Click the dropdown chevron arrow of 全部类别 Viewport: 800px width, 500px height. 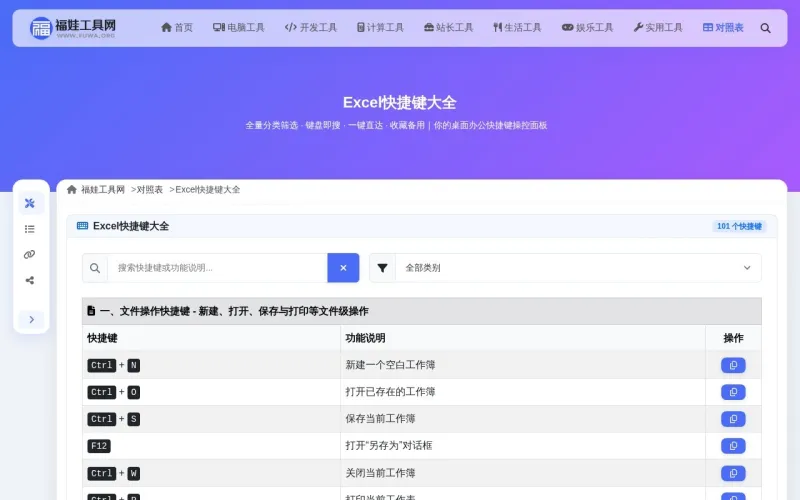747,268
